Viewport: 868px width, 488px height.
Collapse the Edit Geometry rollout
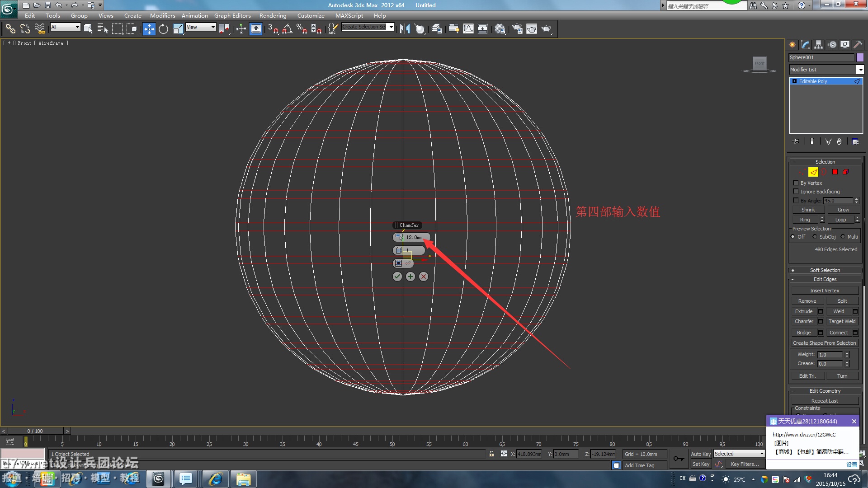click(x=825, y=391)
